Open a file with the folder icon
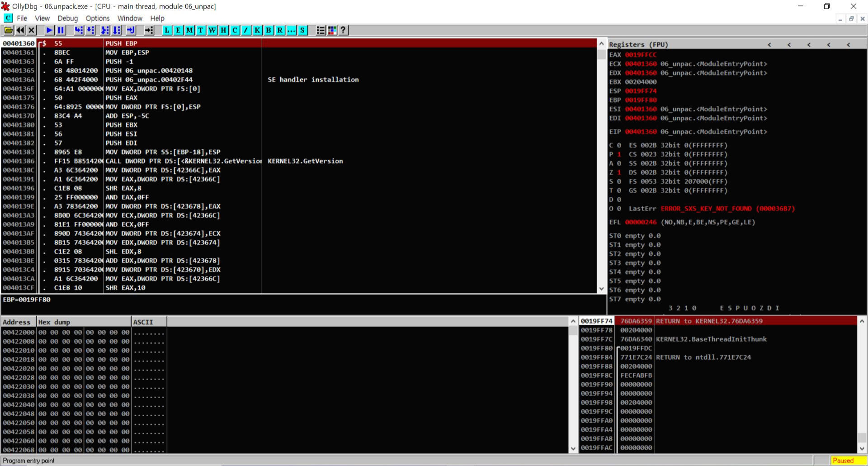This screenshot has height=466, width=868. (9, 30)
